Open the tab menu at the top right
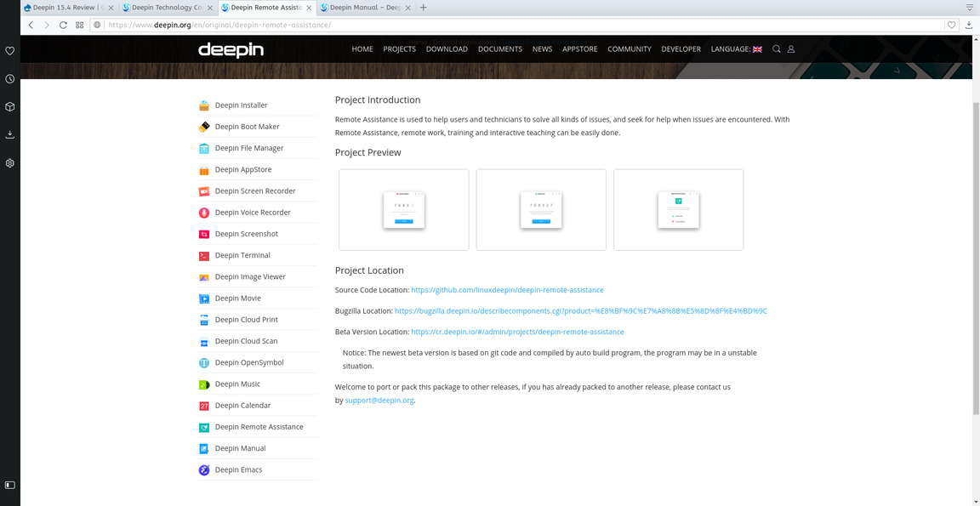980x506 pixels. 970,7
